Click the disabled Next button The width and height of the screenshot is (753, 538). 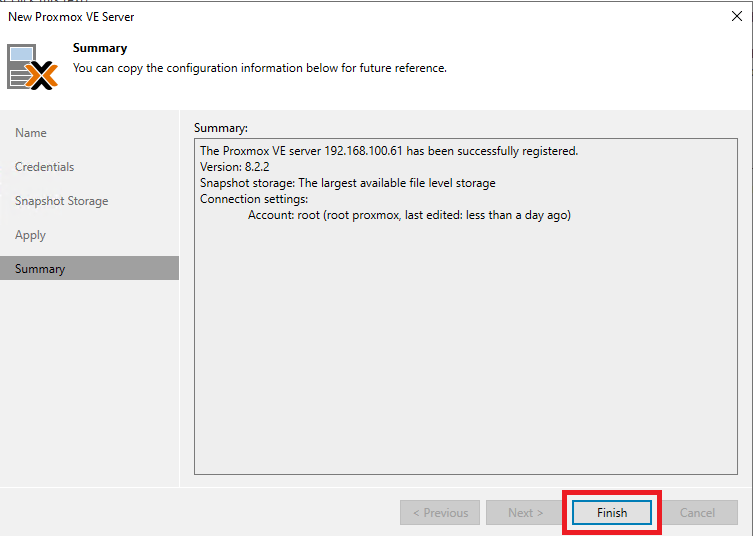pos(525,513)
